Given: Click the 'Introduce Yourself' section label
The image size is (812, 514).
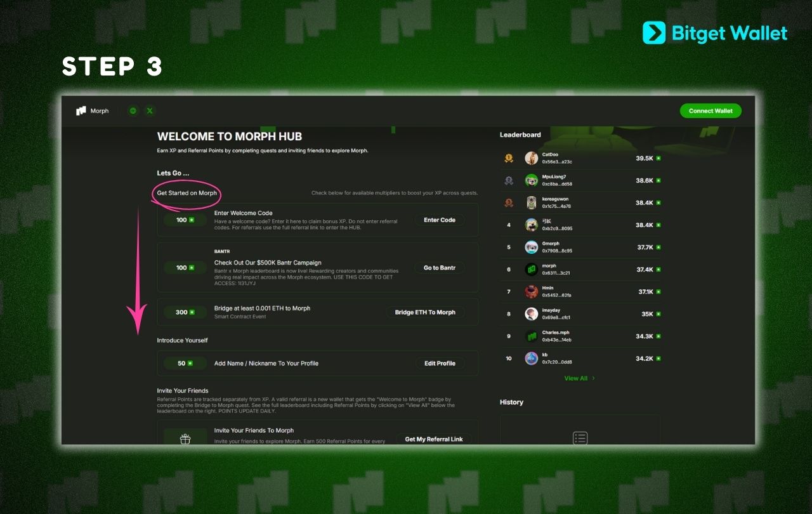Looking at the screenshot, I should click(183, 341).
